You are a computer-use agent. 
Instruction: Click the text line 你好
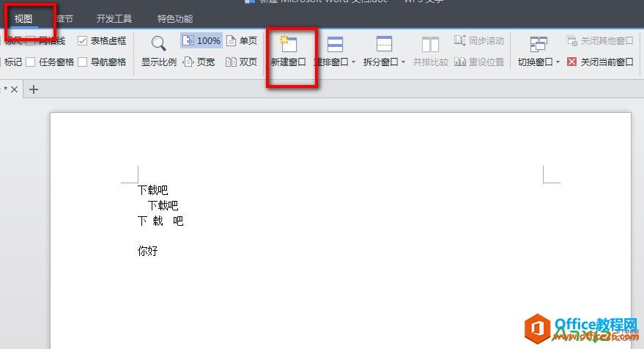[x=148, y=251]
